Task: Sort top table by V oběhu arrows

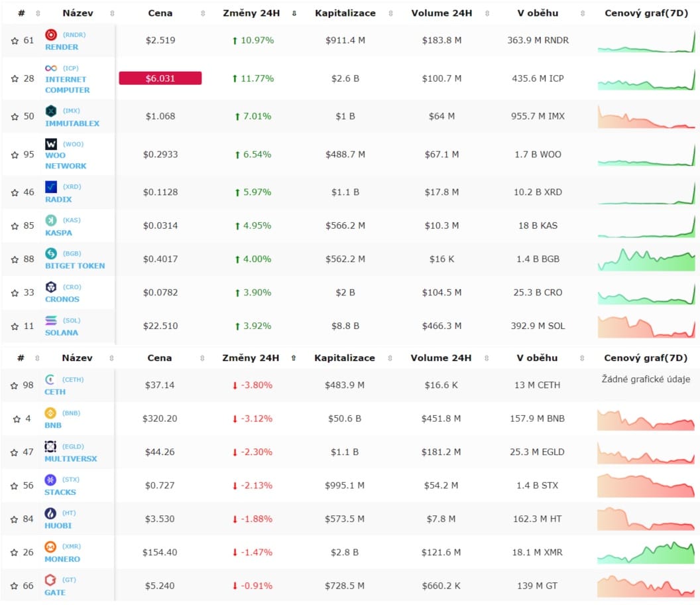Action: tap(583, 13)
